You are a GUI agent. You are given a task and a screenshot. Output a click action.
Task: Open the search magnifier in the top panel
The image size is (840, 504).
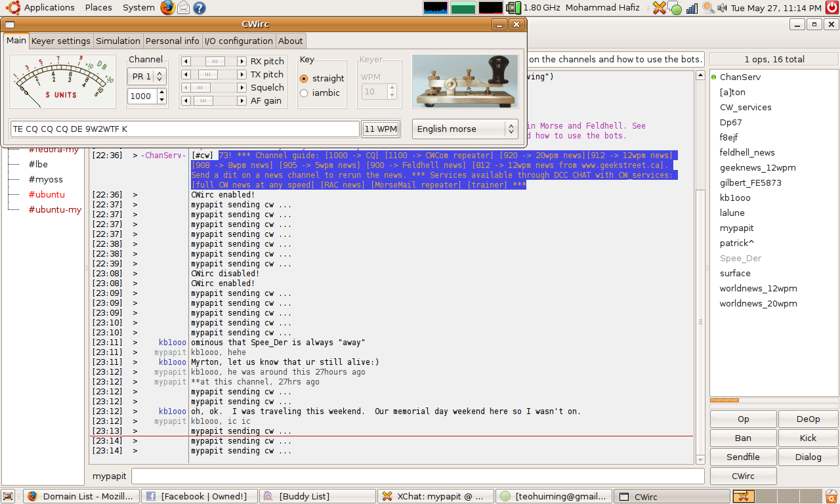click(708, 8)
